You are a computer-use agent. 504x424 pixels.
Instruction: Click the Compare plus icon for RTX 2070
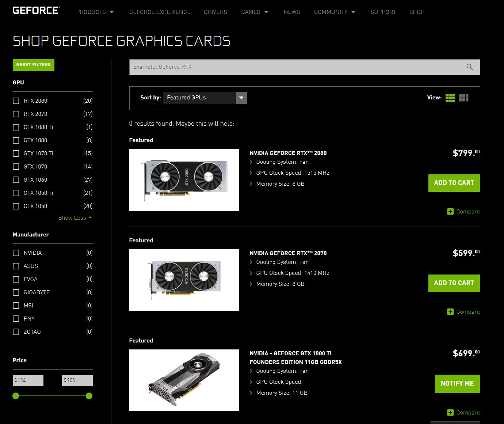click(450, 312)
